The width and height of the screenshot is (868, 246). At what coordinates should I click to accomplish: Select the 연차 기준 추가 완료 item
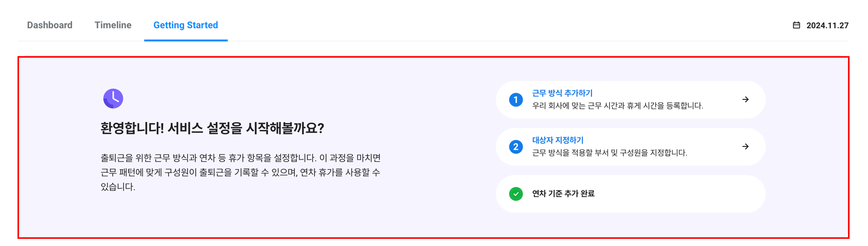pos(563,194)
